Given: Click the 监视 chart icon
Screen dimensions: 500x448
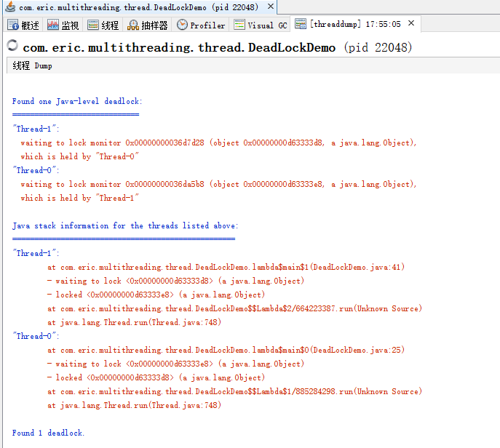Looking at the screenshot, I should tap(52, 25).
